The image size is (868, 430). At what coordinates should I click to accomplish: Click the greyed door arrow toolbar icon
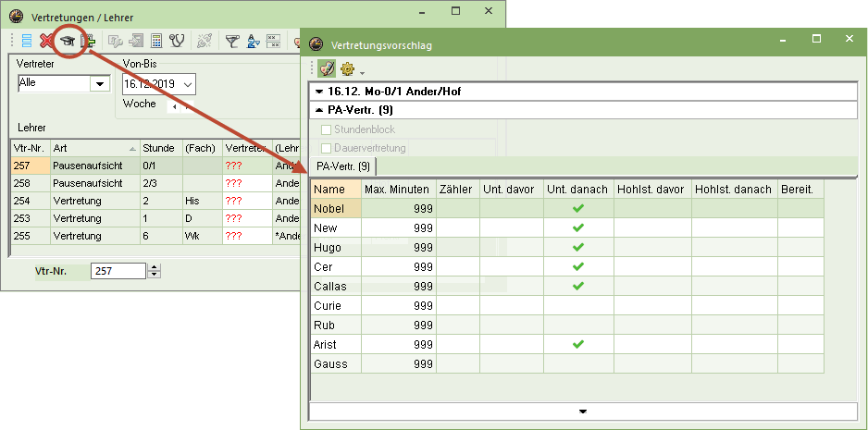click(136, 41)
